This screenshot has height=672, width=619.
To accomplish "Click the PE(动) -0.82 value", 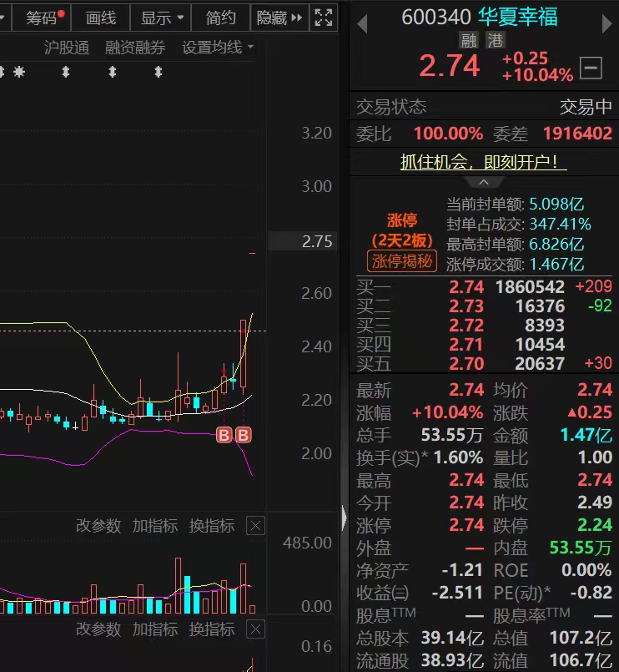I will (x=591, y=593).
